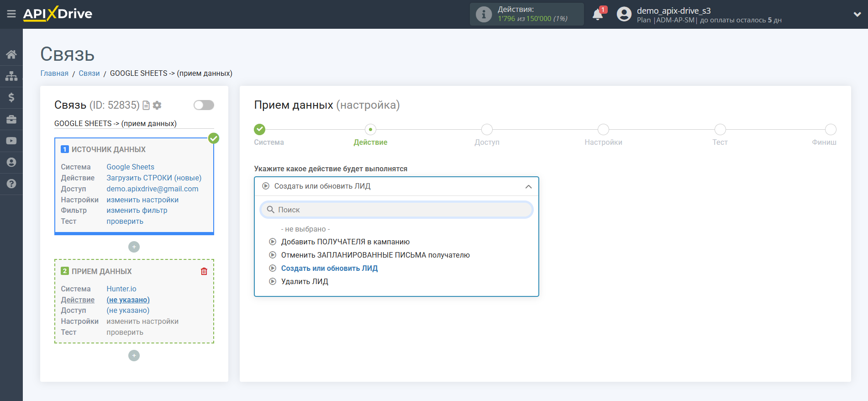Click the ApiX-Drive logo
The width and height of the screenshot is (868, 401).
click(x=58, y=14)
